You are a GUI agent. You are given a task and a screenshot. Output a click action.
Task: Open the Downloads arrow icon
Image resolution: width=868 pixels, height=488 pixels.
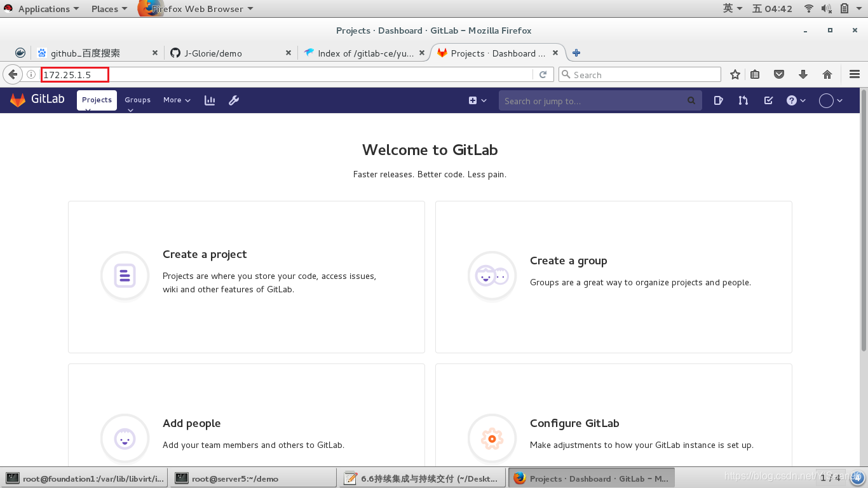pos(803,75)
